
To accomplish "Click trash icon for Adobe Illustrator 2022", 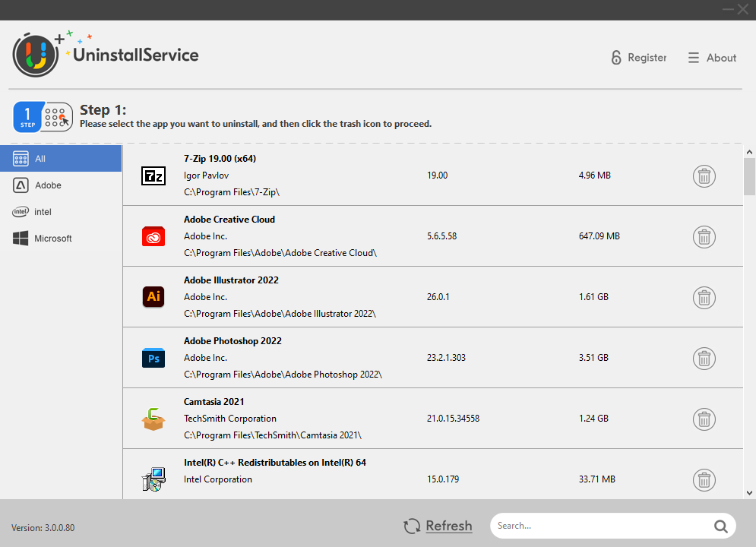I will pos(704,298).
